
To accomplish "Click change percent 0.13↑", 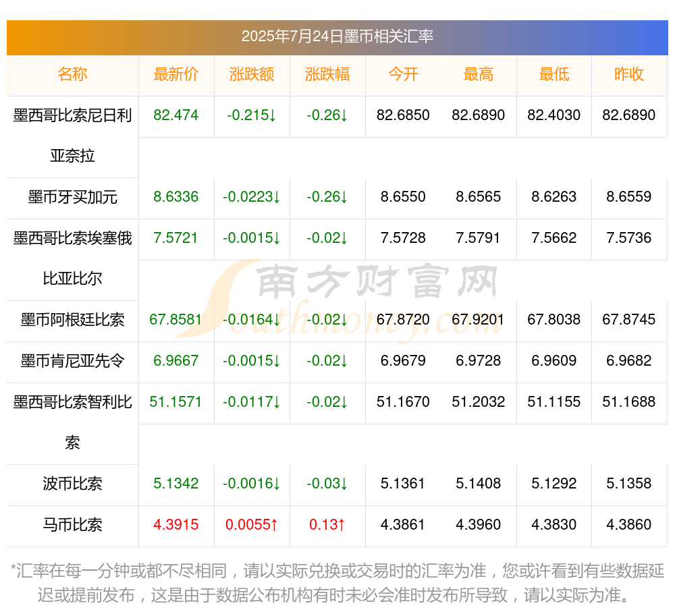I will point(327,525).
